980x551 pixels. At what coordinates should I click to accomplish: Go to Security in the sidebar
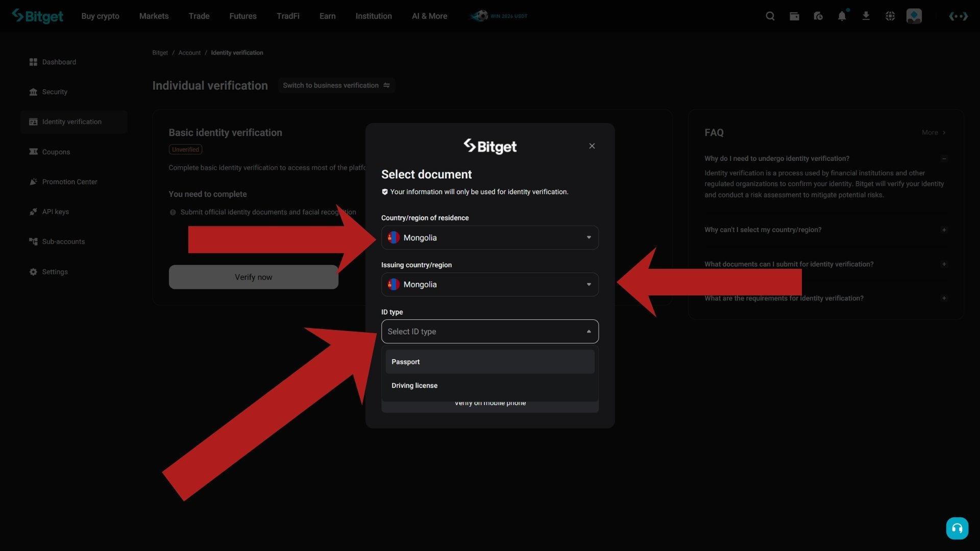(55, 92)
